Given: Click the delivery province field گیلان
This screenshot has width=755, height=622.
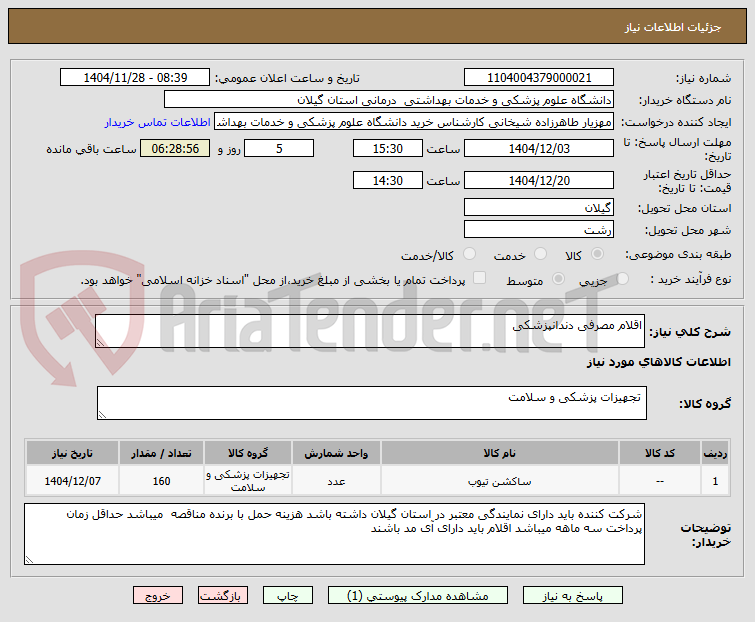Looking at the screenshot, I should (539, 207).
